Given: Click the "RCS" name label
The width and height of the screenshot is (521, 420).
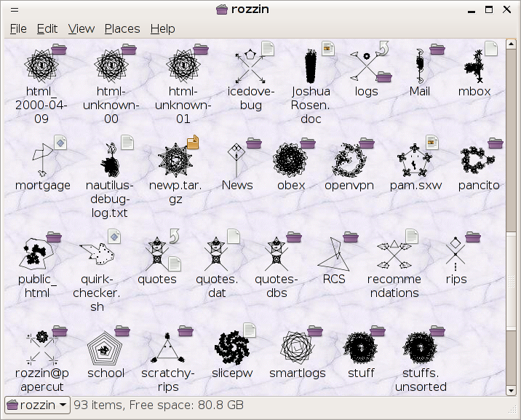Looking at the screenshot, I should click(x=334, y=279).
